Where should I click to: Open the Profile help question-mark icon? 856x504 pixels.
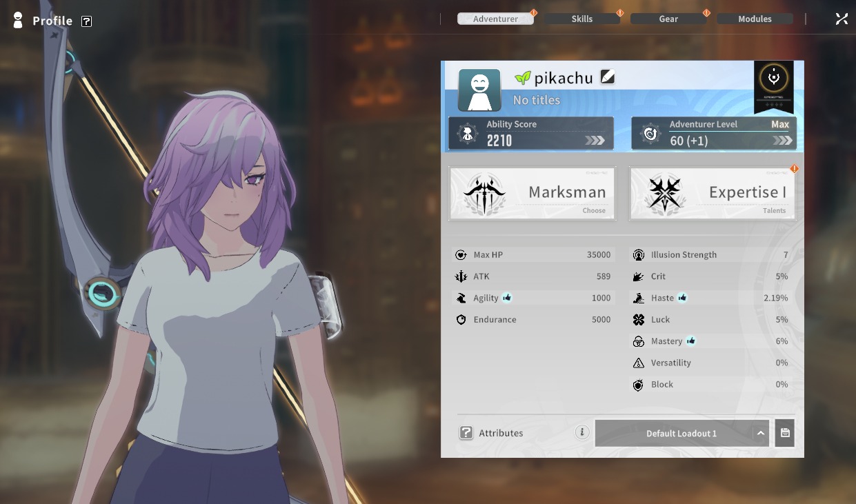click(x=86, y=21)
